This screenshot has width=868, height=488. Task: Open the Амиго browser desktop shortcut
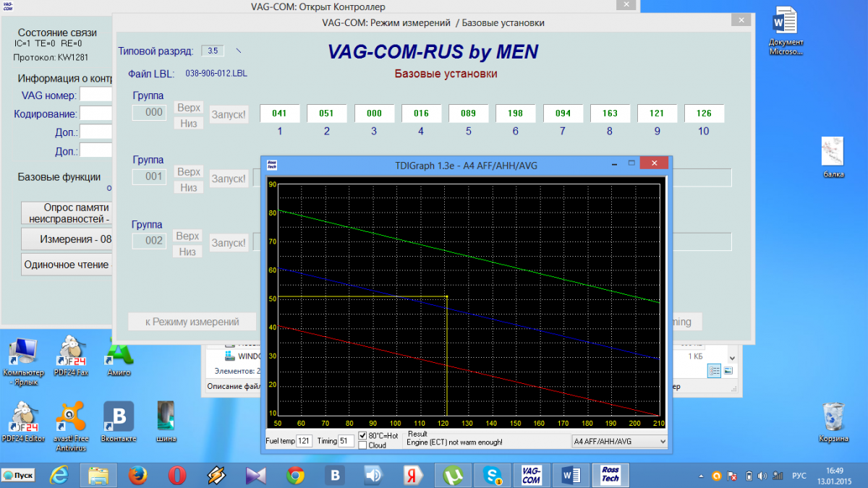point(119,356)
